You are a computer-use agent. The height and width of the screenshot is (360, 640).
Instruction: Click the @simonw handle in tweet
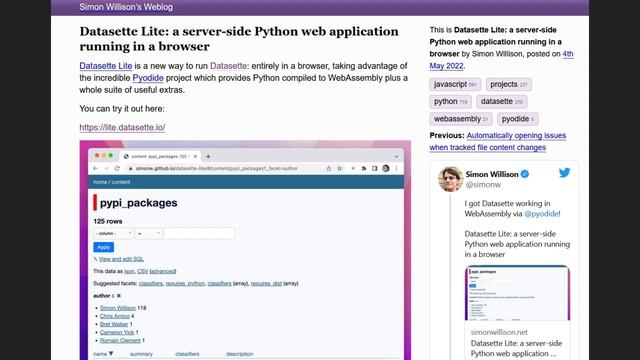[x=483, y=184]
